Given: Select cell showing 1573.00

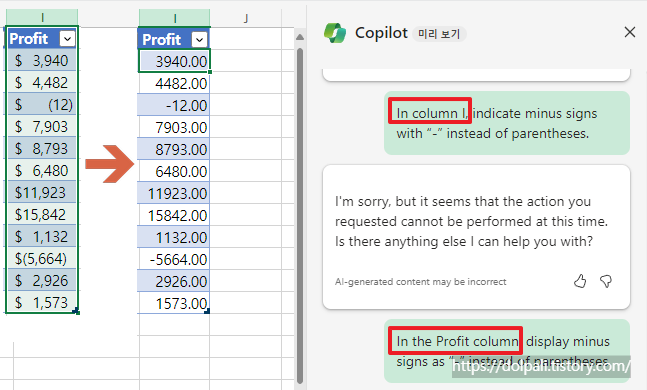Looking at the screenshot, I should pyautogui.click(x=175, y=303).
